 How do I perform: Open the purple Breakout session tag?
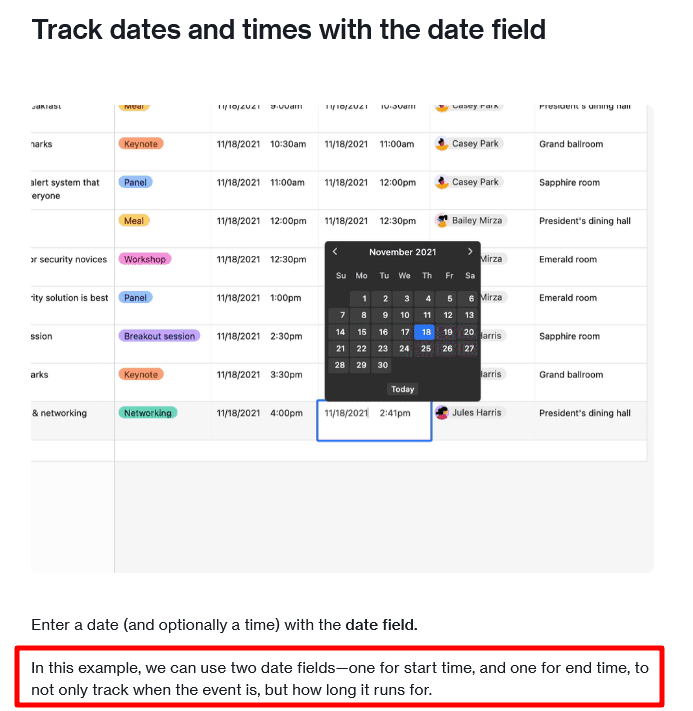pyautogui.click(x=159, y=337)
